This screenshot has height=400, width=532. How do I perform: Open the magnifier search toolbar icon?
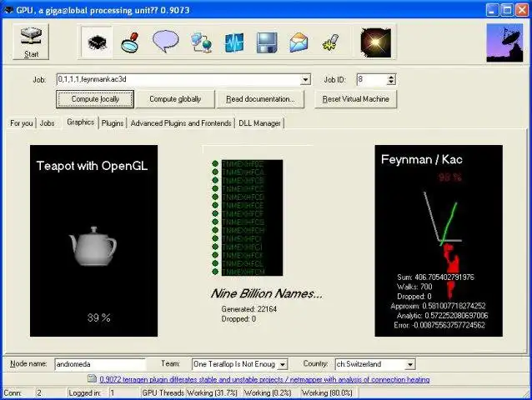130,42
